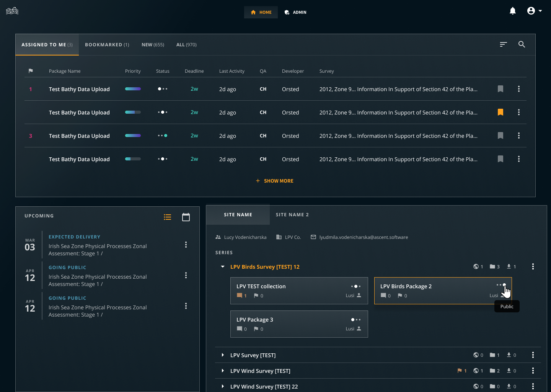Open options for LPV Birds Survey [TEST] 12
The height and width of the screenshot is (392, 551).
click(x=533, y=266)
